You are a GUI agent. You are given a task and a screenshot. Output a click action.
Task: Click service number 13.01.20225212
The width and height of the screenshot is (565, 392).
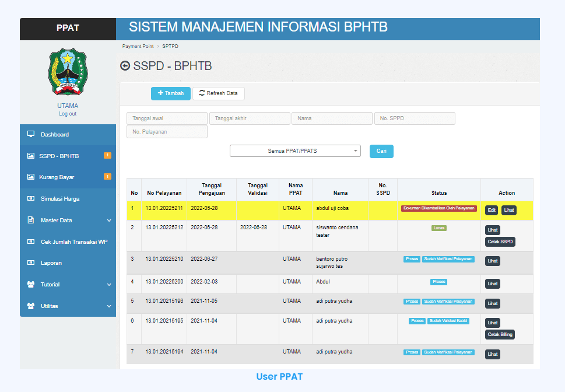coord(164,228)
